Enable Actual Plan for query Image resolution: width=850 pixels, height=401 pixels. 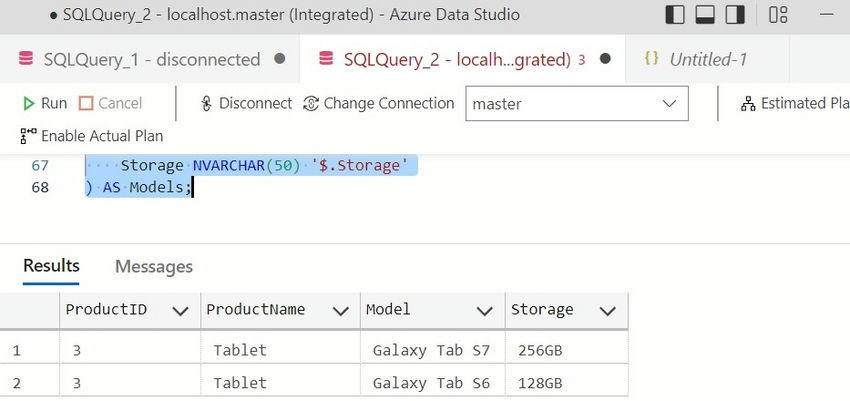(x=91, y=136)
